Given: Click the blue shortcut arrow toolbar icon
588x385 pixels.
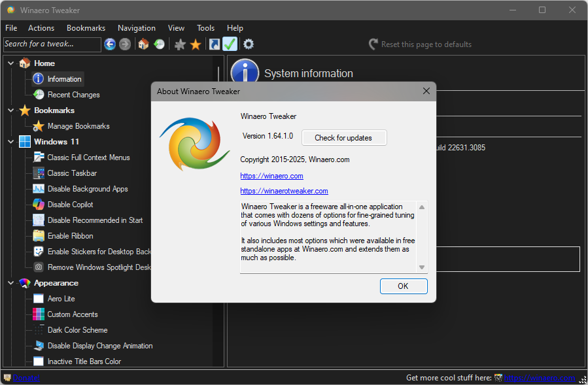Looking at the screenshot, I should click(x=215, y=44).
